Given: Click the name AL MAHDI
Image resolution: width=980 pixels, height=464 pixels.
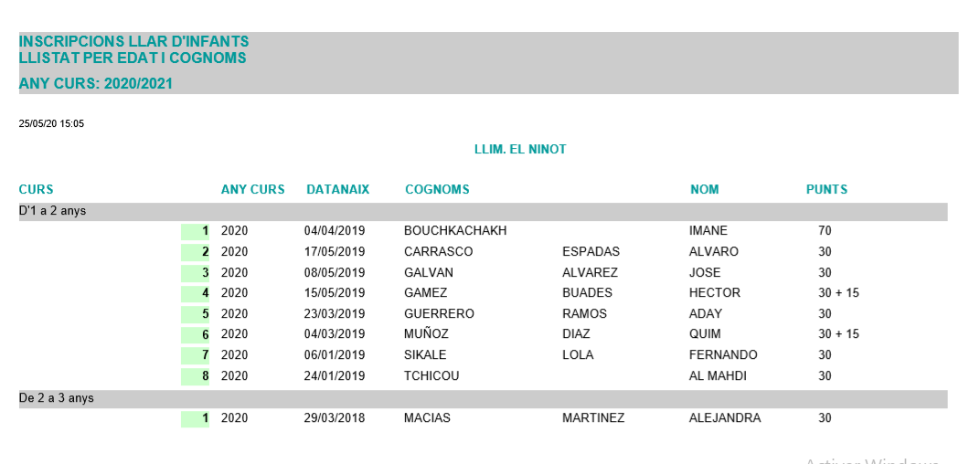Looking at the screenshot, I should click(x=718, y=376).
